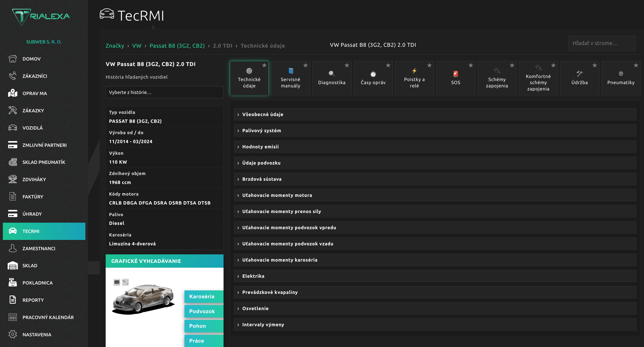644x347 pixels.
Task: Click the Reporty document icon
Action: [12, 300]
